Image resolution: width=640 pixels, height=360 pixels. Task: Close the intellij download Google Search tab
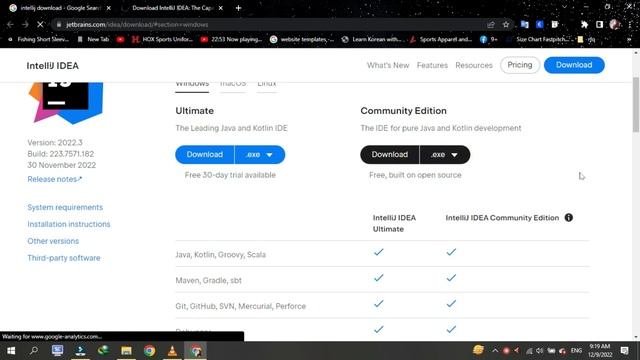[x=109, y=8]
